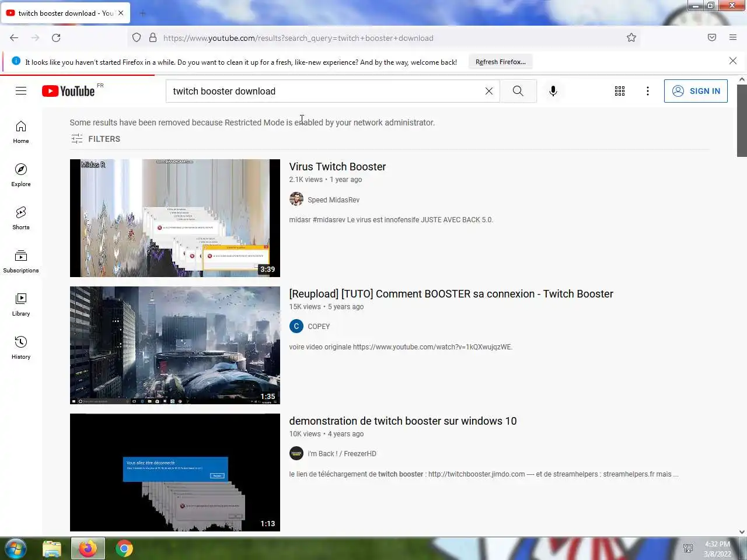Viewport: 747px width, 560px height.
Task: Open Subscriptions in the sidebar
Action: (21, 261)
